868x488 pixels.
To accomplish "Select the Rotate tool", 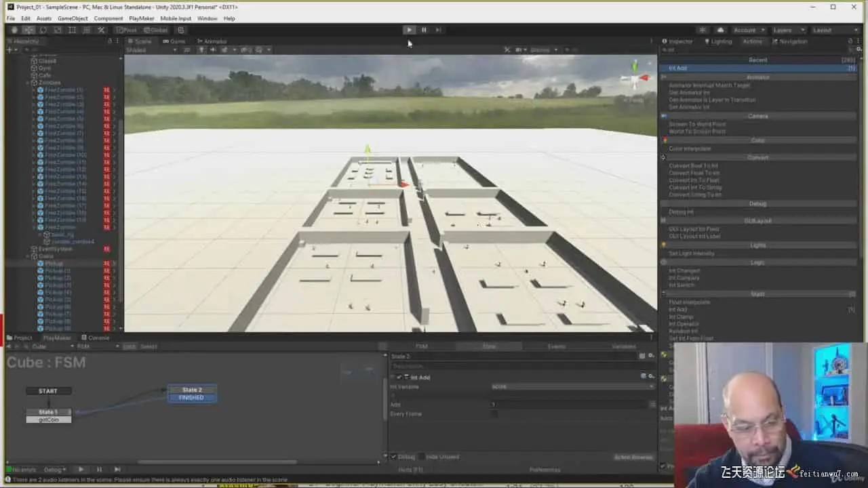I will [43, 30].
